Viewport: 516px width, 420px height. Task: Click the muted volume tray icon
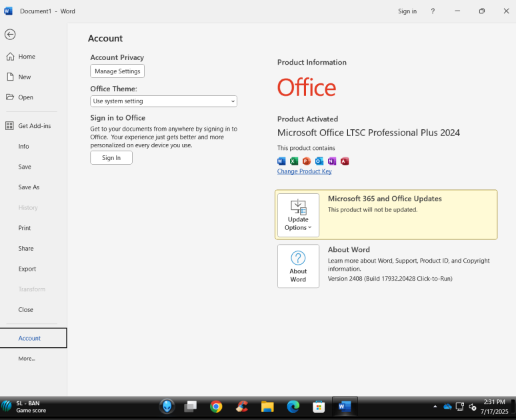pyautogui.click(x=473, y=407)
